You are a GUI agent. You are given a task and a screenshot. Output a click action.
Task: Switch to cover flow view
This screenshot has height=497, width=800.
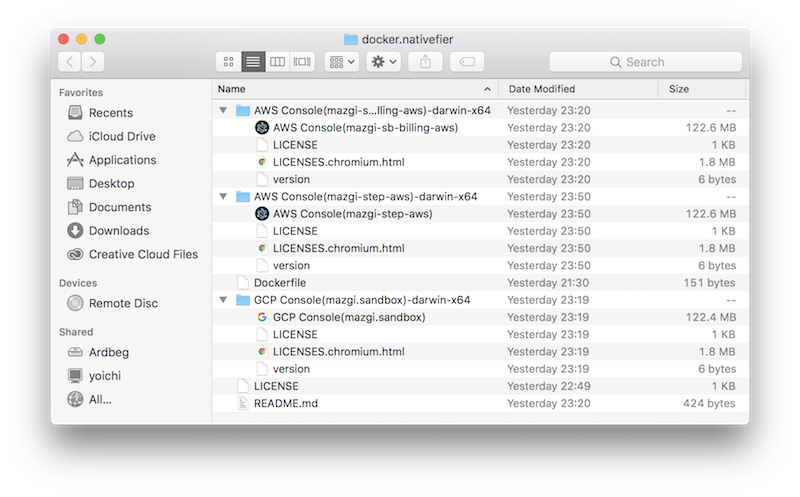pyautogui.click(x=302, y=62)
